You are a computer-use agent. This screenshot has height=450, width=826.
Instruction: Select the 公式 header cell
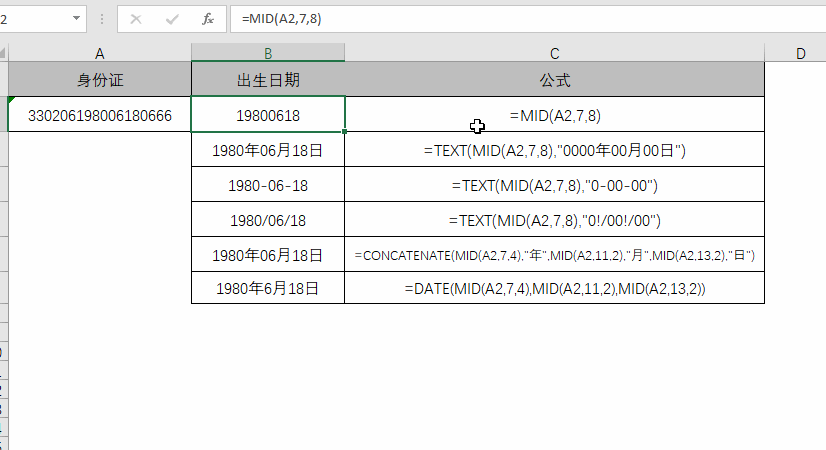coord(554,80)
